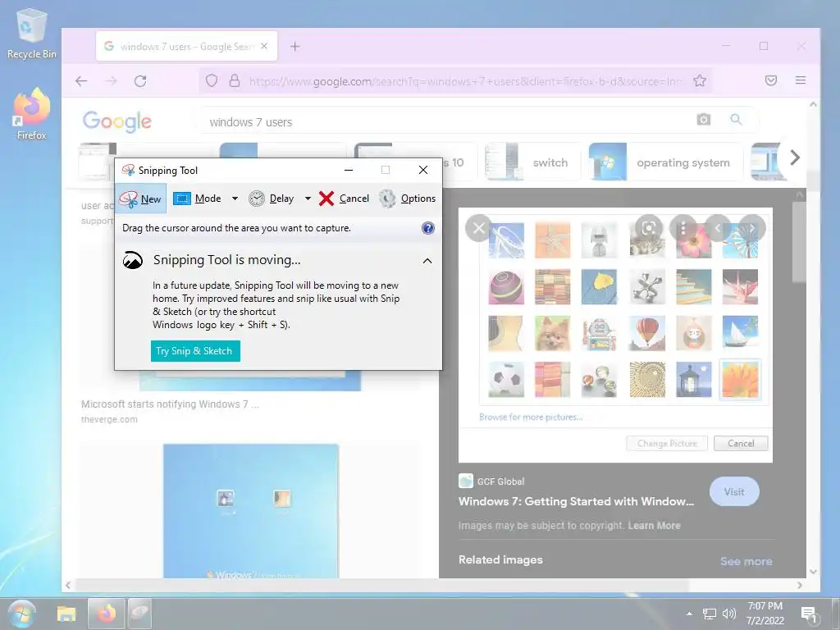
Task: Click the Mode button in Snipping Tool
Action: coord(197,199)
